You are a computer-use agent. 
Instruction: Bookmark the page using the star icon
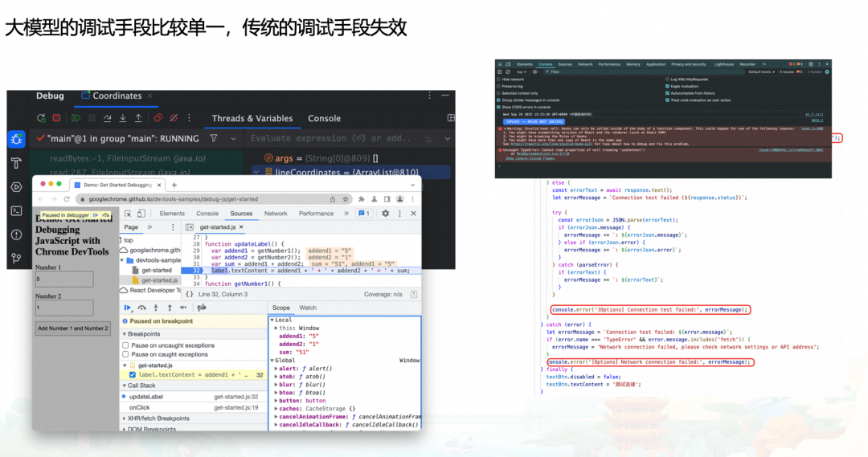click(346, 199)
